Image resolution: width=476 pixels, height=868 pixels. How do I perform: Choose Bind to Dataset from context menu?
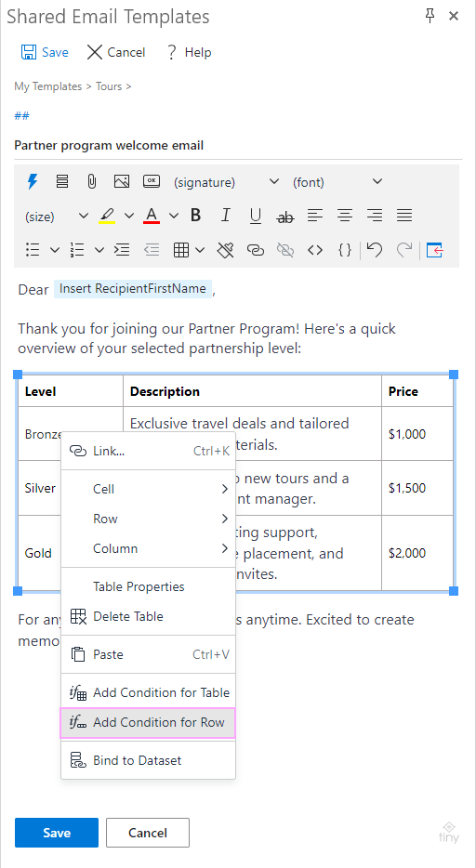point(148,760)
